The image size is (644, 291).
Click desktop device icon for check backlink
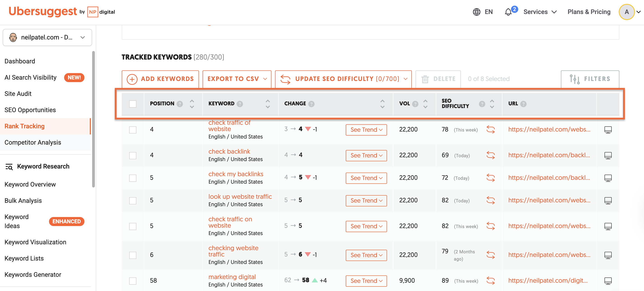pyautogui.click(x=608, y=155)
